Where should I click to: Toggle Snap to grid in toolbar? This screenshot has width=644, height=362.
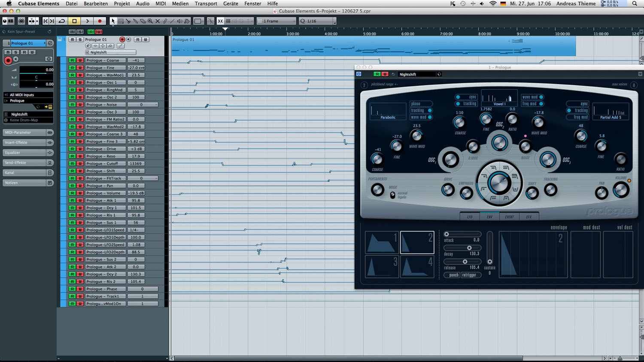pyautogui.click(x=220, y=21)
